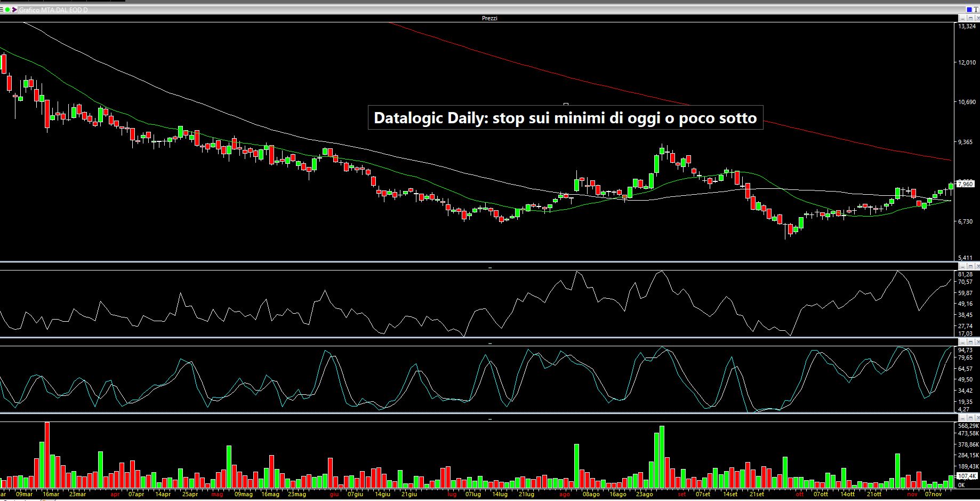Minimize the Prezzi price pane
Image resolution: width=980 pixels, height=501 pixels.
pyautogui.click(x=962, y=18)
